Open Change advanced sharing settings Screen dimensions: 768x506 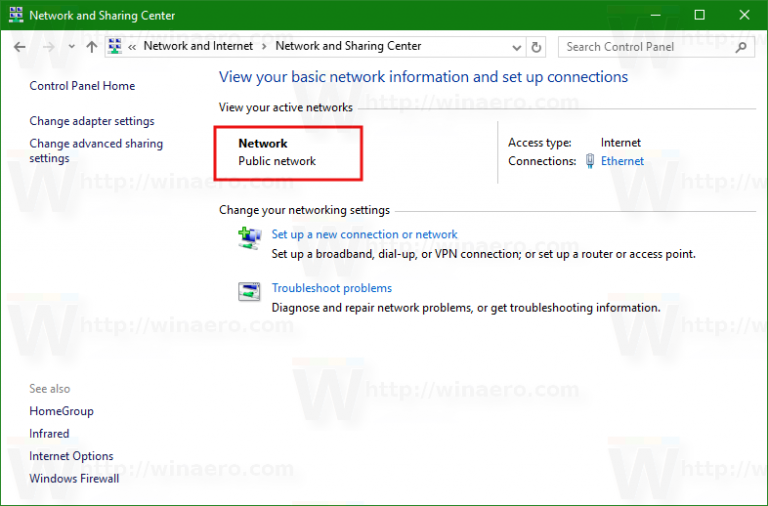click(96, 151)
